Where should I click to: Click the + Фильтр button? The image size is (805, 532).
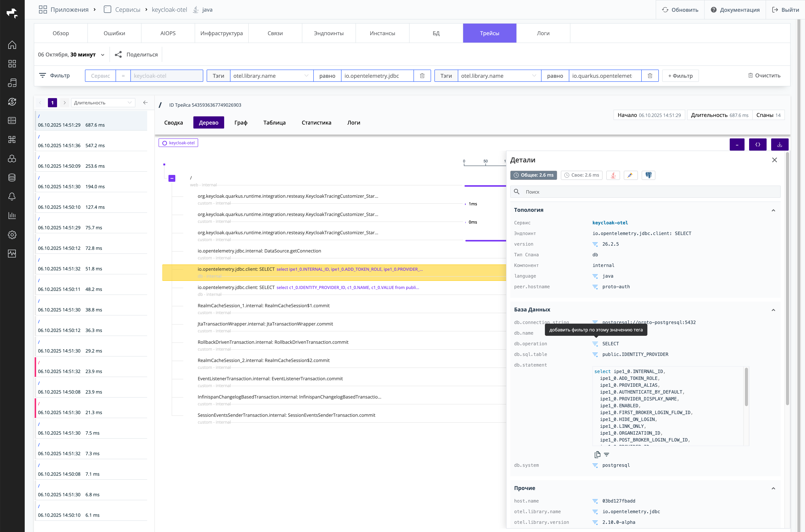(x=680, y=76)
